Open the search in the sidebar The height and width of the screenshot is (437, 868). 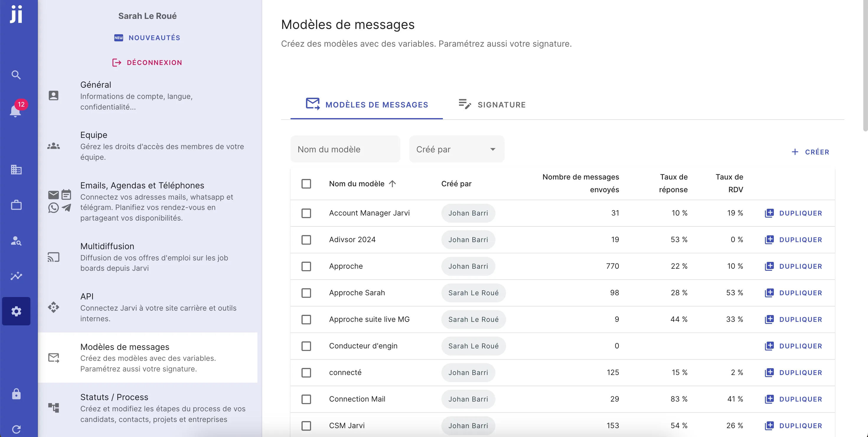[x=16, y=75]
